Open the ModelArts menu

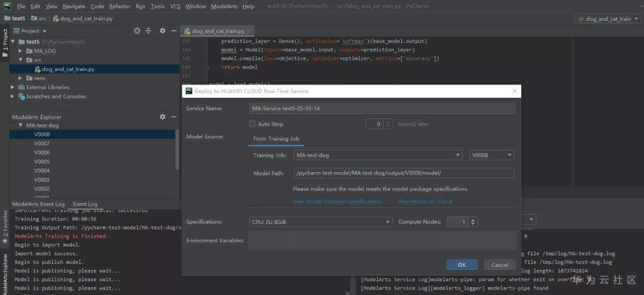(224, 7)
